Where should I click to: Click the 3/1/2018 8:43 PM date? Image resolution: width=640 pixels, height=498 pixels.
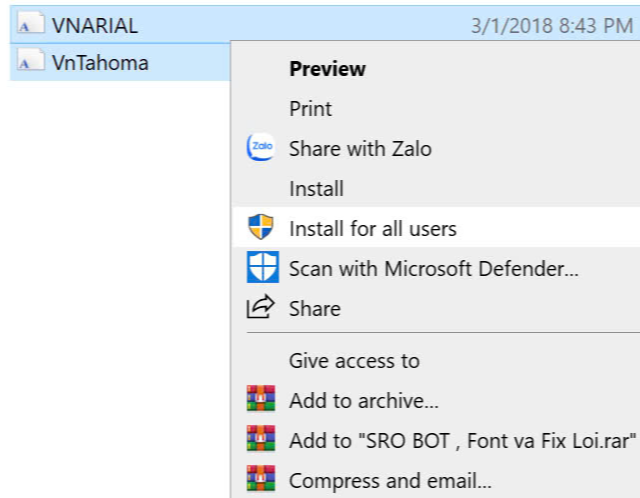coord(552,26)
